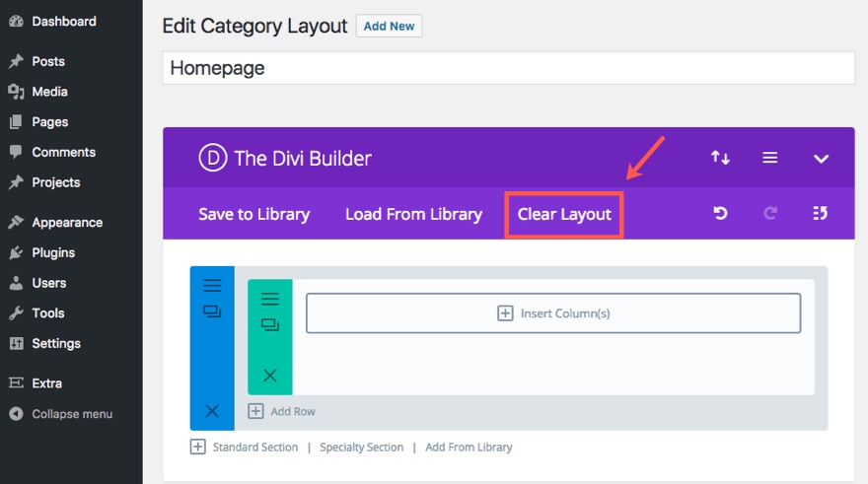The image size is (868, 484).
Task: Remove the green row with X
Action: pyautogui.click(x=270, y=376)
